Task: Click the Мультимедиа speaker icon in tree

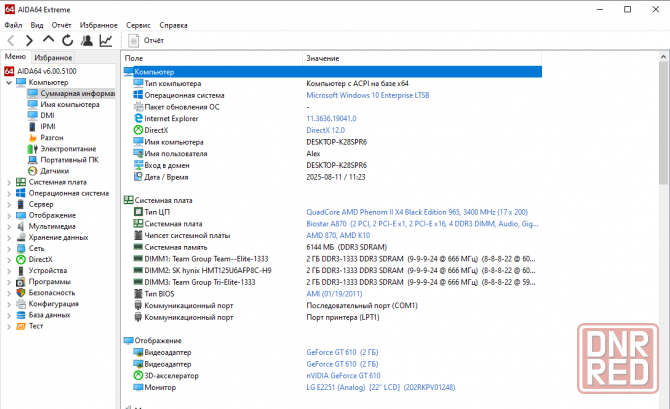Action: point(21,227)
